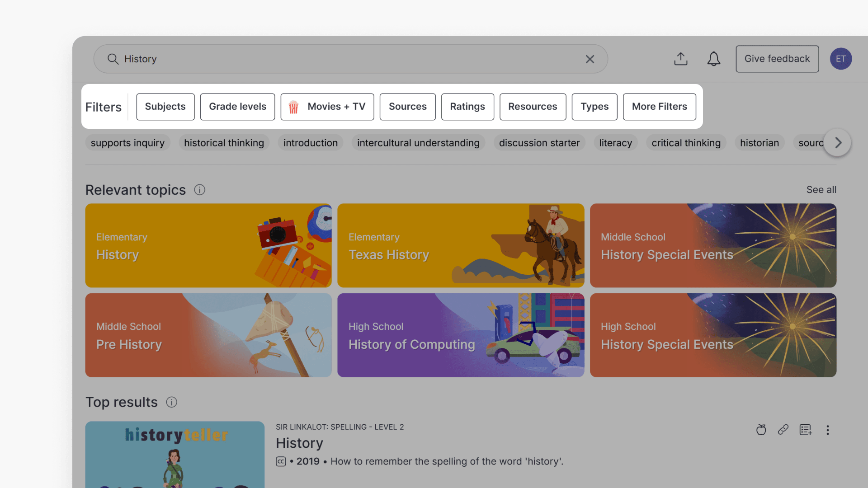Click the apple icon on the History result
868x488 pixels.
pos(761,430)
